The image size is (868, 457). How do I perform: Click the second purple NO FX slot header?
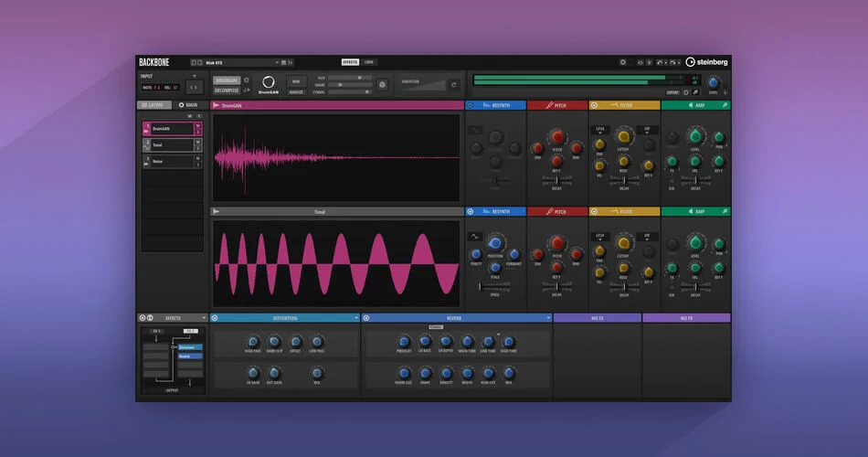click(686, 318)
